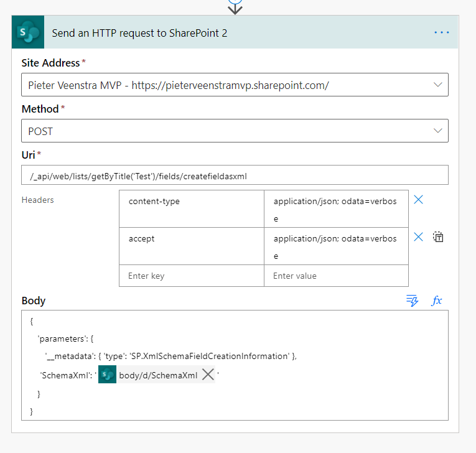Expand the Method dropdown chevron
The image size is (476, 453).
(x=437, y=131)
